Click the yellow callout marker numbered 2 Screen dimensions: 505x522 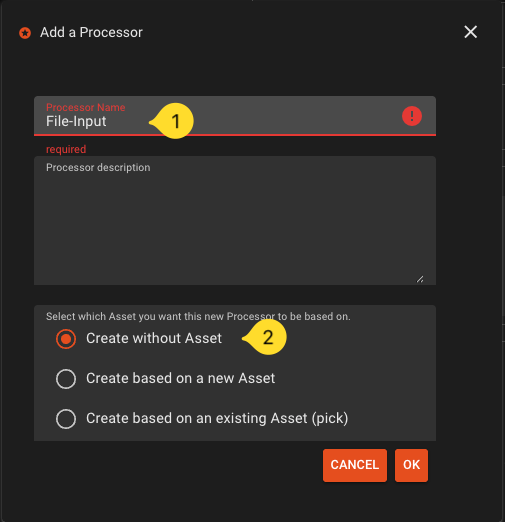click(264, 337)
